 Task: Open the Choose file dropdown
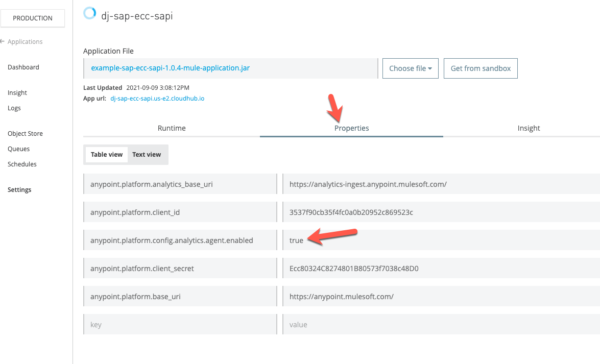pos(410,68)
